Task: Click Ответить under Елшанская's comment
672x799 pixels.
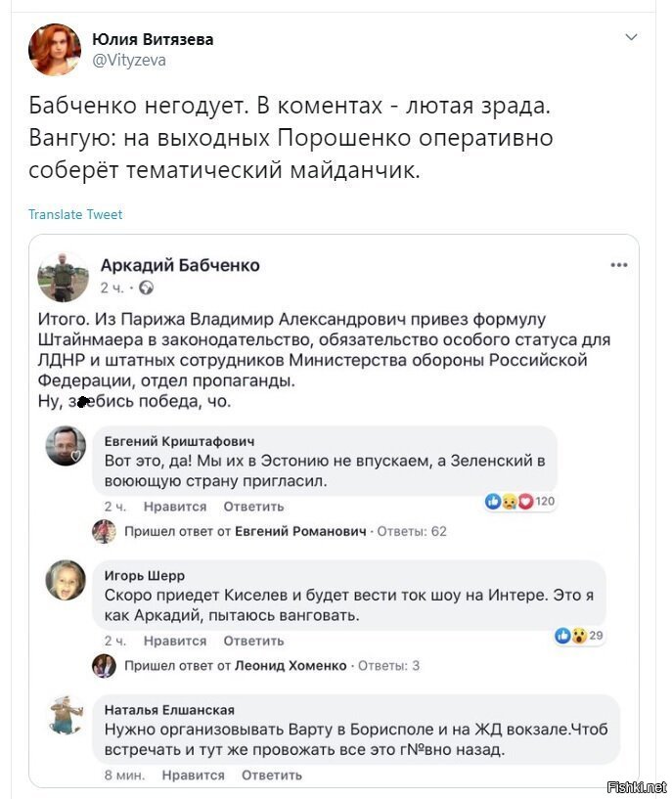Action: tap(272, 776)
